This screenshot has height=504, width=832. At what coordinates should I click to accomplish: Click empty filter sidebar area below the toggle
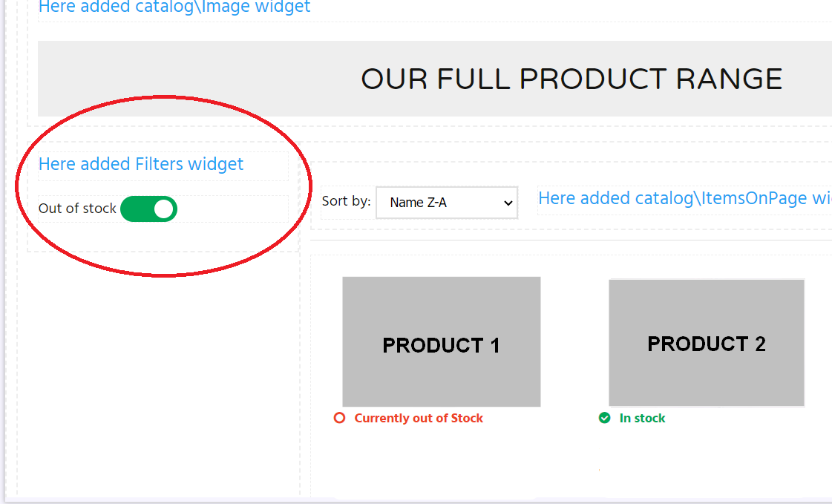(x=159, y=371)
